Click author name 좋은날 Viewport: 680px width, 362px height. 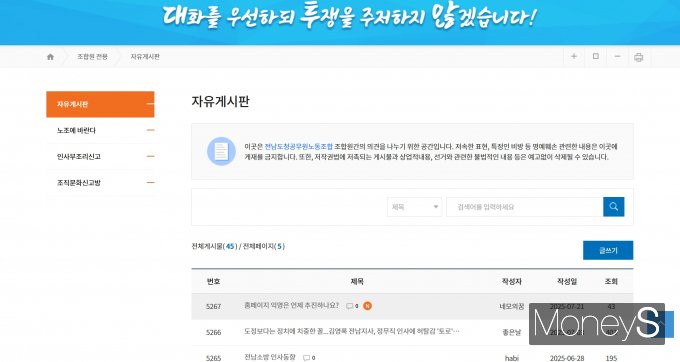click(x=512, y=333)
